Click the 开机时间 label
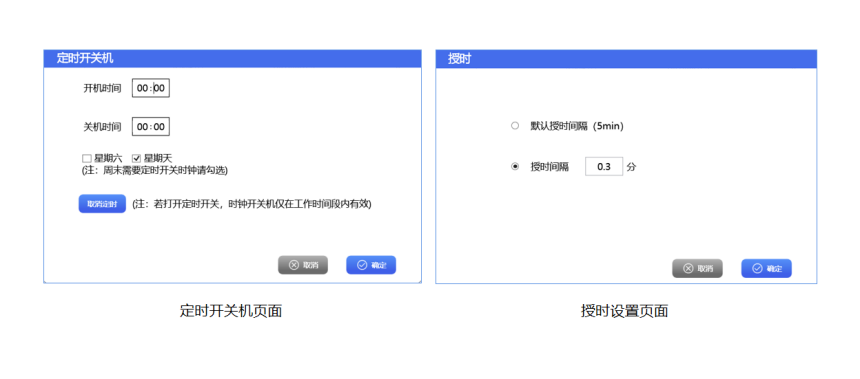860x379 pixels. [102, 88]
